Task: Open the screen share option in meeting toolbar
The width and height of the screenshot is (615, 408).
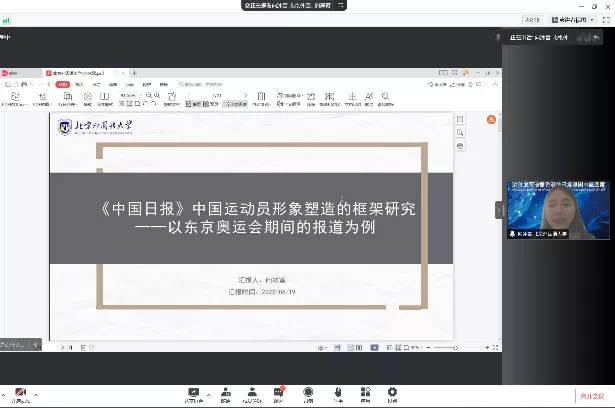Action: click(193, 393)
